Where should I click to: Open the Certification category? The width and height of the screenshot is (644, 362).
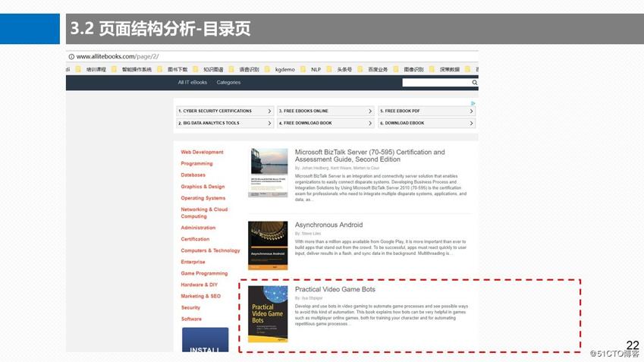(x=195, y=239)
